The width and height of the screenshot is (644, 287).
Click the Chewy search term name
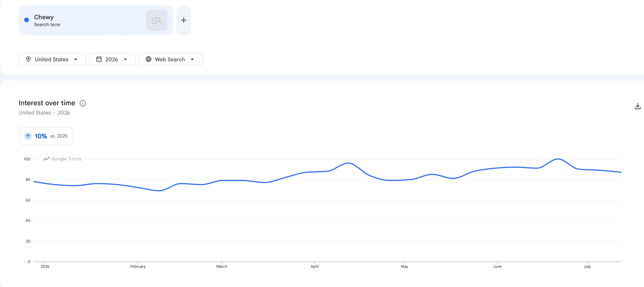44,17
